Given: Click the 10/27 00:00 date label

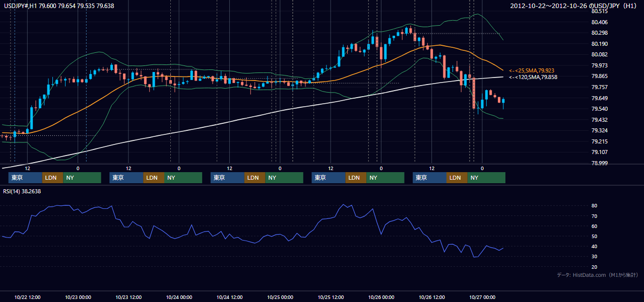Looking at the screenshot, I should (482, 297).
